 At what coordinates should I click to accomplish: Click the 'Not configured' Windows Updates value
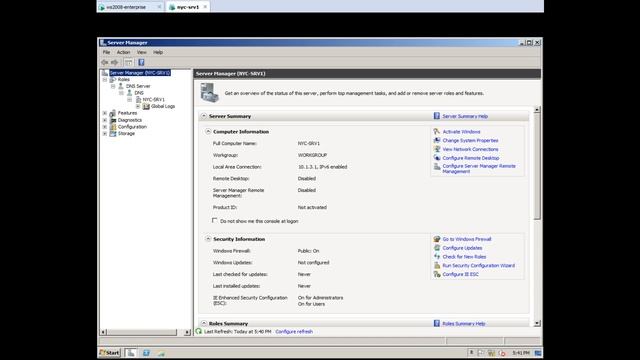pos(313,262)
